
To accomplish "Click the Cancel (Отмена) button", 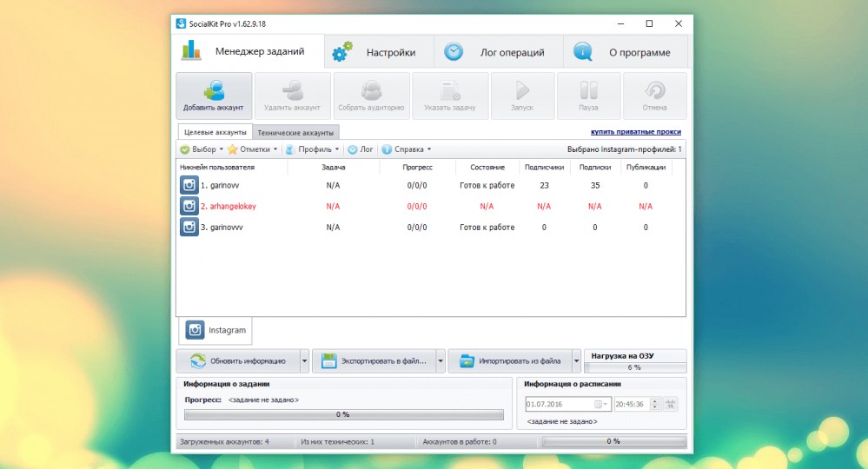I will [x=655, y=96].
